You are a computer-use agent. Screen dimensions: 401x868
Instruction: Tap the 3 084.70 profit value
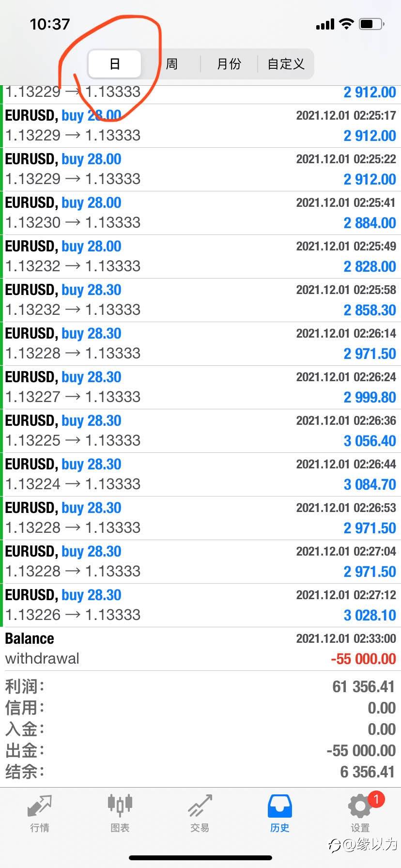pos(370,484)
